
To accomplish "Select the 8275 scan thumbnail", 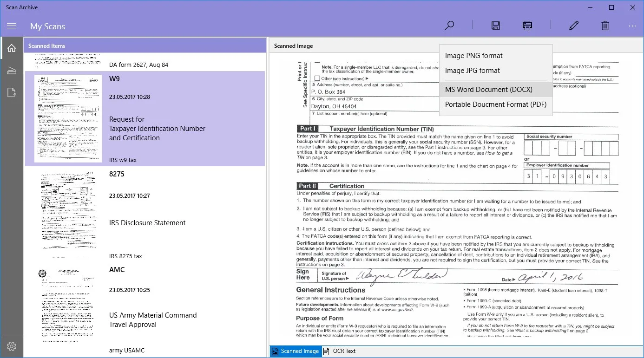I will pos(68,214).
